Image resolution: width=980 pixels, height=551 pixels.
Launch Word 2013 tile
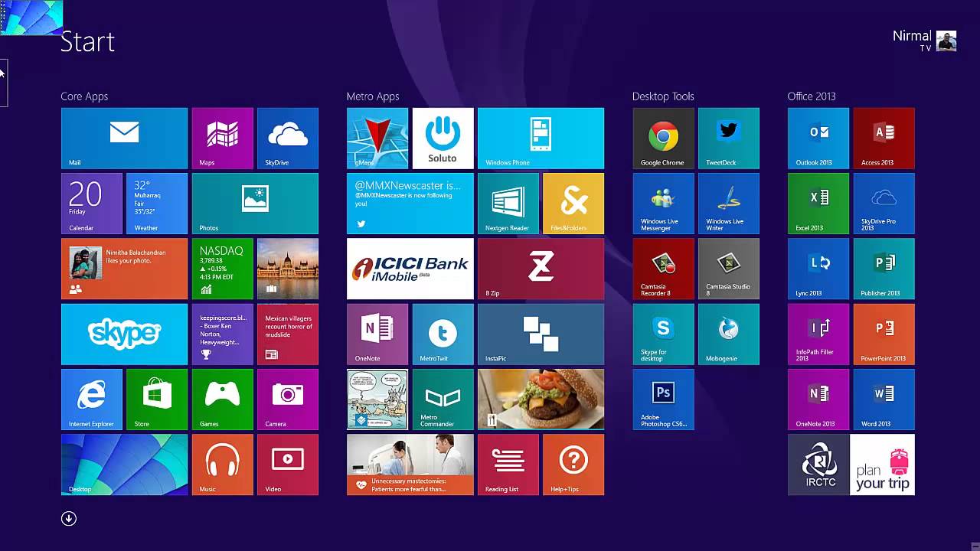(x=884, y=399)
